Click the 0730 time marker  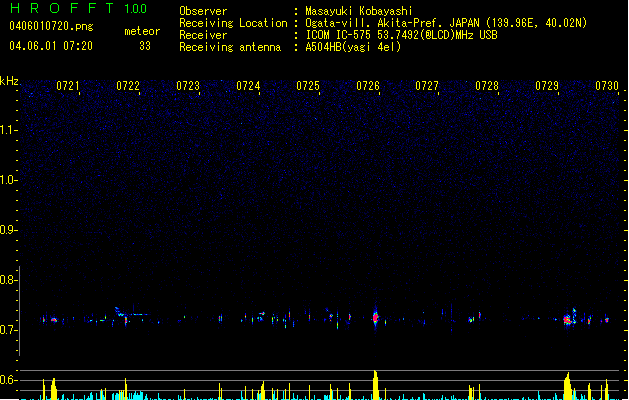(x=607, y=86)
